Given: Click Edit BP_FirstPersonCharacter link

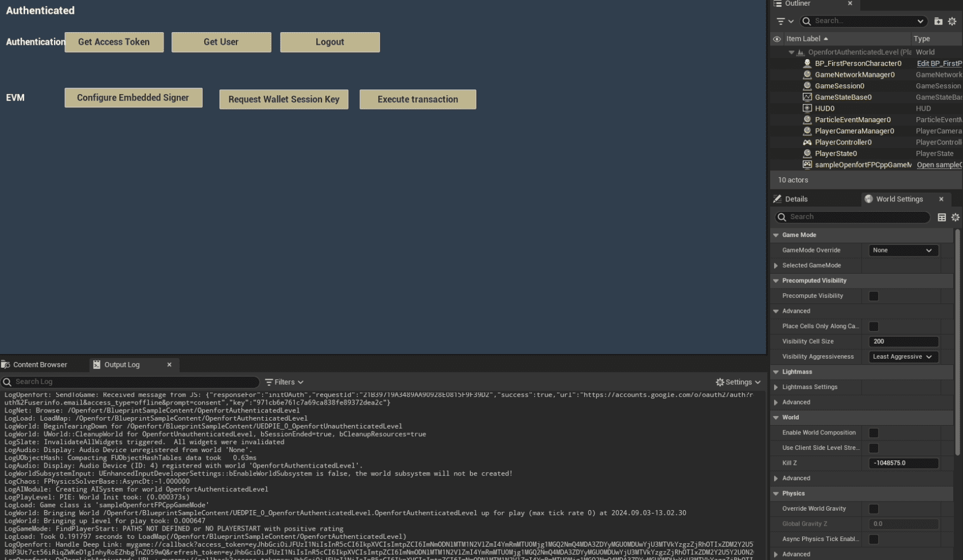Looking at the screenshot, I should point(939,64).
